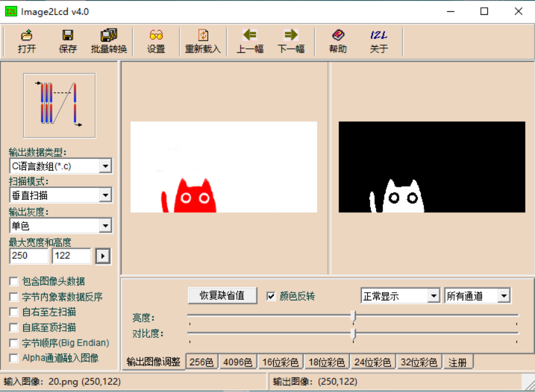
Task: Uncheck the 颜色反转 color invert checkbox
Action: pyautogui.click(x=271, y=296)
